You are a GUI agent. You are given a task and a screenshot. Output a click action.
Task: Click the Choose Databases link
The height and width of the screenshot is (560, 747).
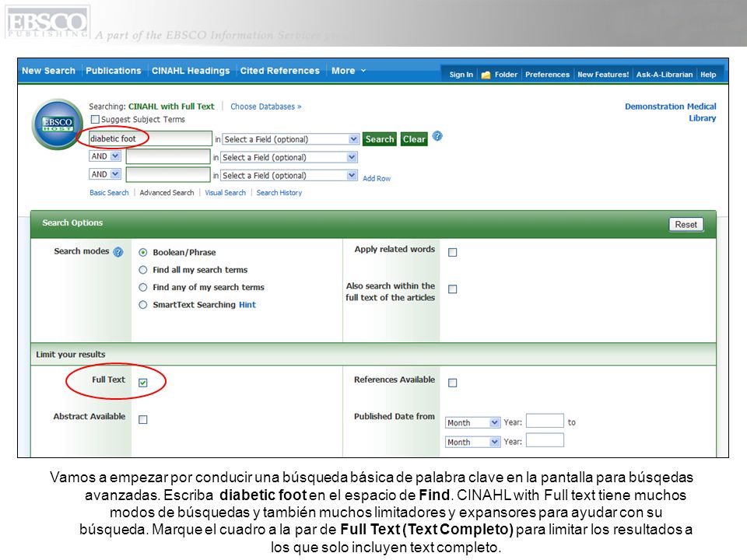tap(266, 107)
